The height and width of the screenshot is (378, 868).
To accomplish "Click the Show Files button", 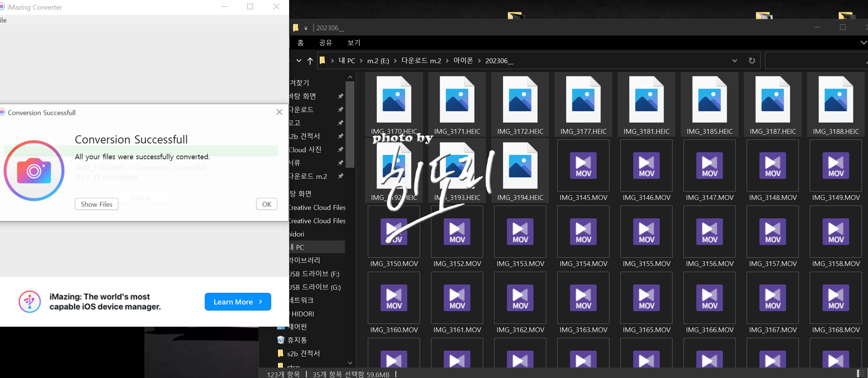I will click(96, 204).
